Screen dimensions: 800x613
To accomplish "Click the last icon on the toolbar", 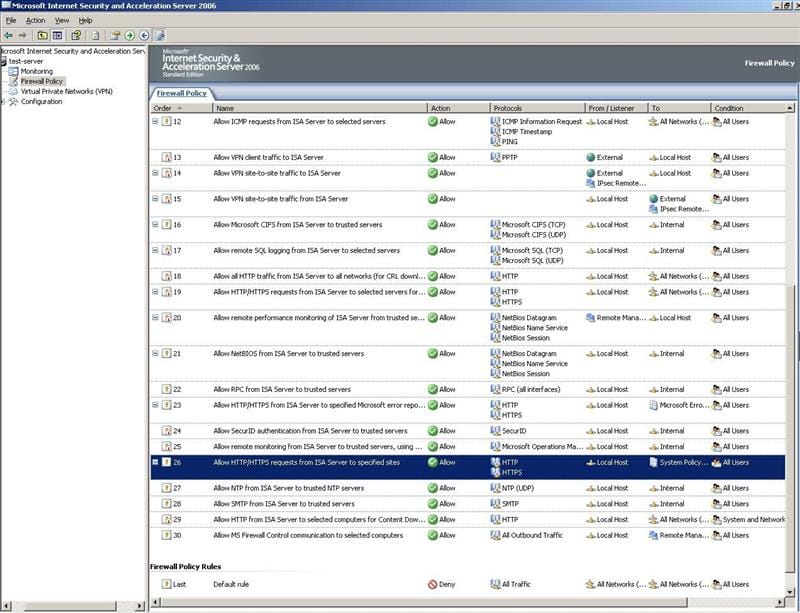I will (x=160, y=35).
